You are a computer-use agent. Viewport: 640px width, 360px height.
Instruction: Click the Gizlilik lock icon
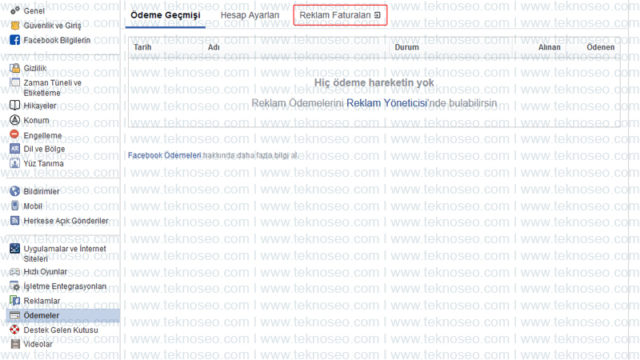point(15,68)
